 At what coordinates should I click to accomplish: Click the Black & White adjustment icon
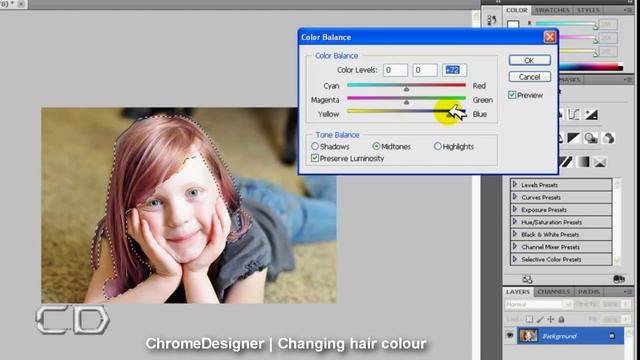pos(573,138)
